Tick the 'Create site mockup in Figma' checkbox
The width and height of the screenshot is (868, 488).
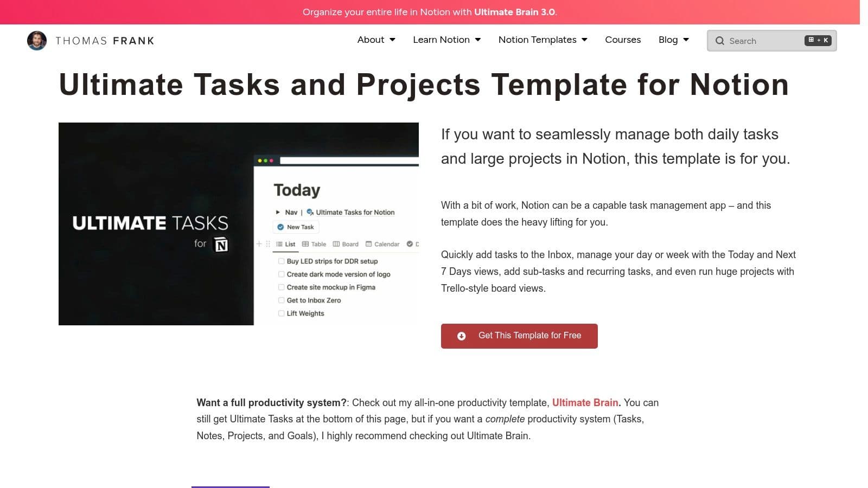tap(281, 287)
